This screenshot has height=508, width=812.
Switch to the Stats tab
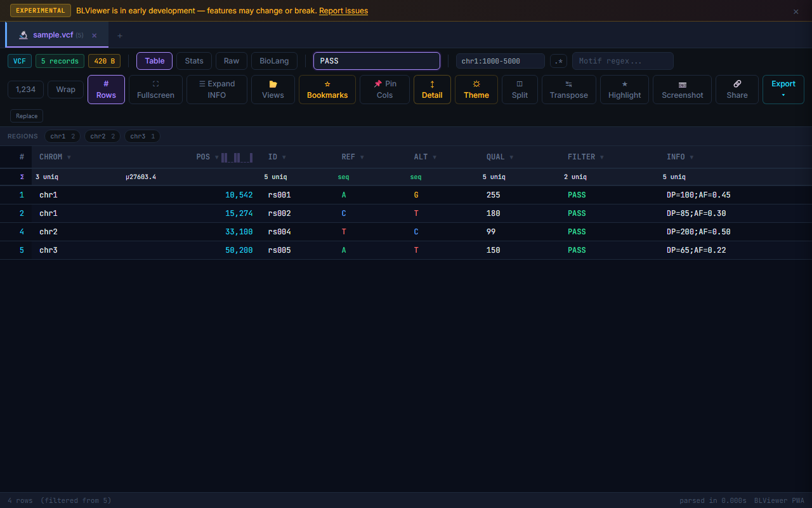(x=194, y=61)
